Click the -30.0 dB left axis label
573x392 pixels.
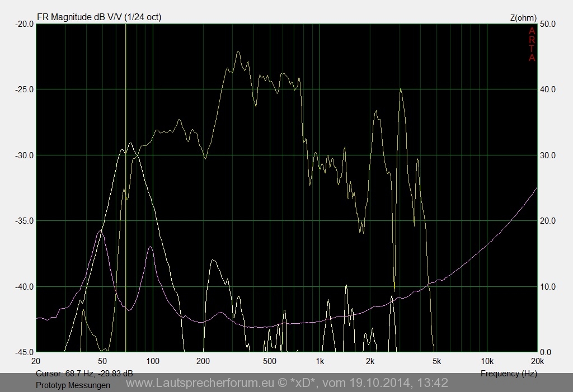pyautogui.click(x=24, y=155)
